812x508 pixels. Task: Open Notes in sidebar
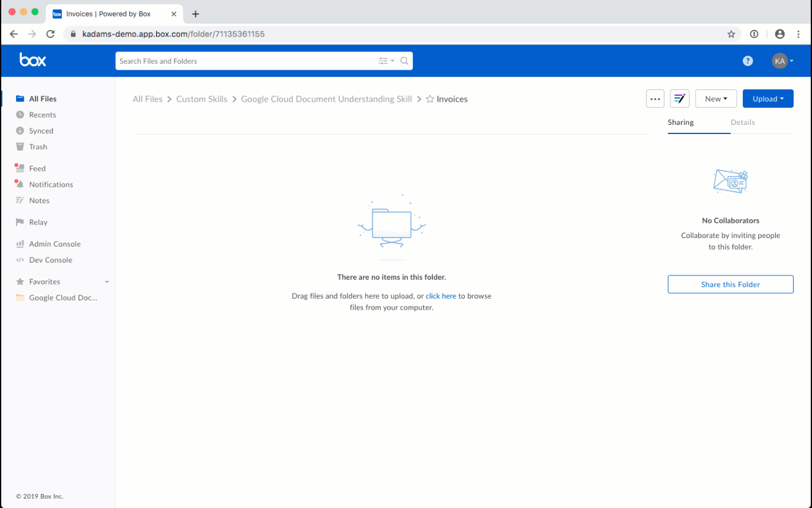pos(39,200)
